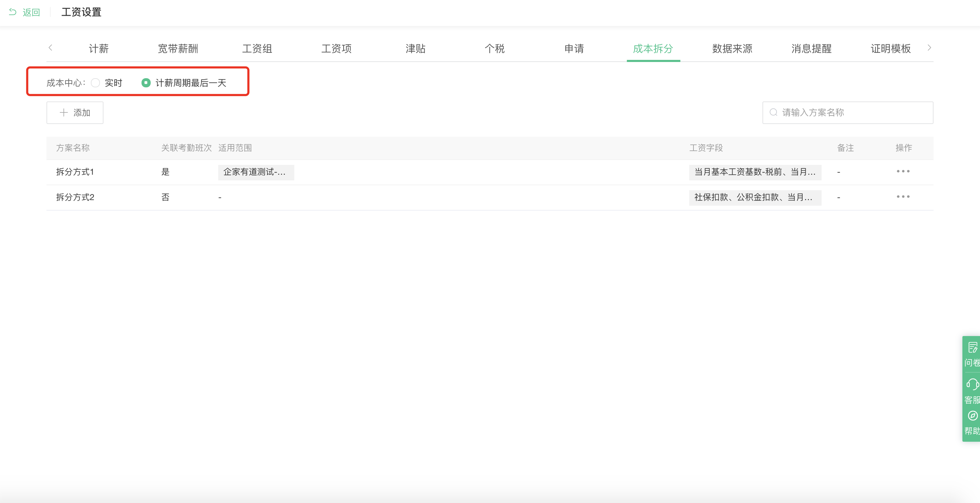980x503 pixels.
Task: Click plus icon on 添加 button
Action: [63, 113]
